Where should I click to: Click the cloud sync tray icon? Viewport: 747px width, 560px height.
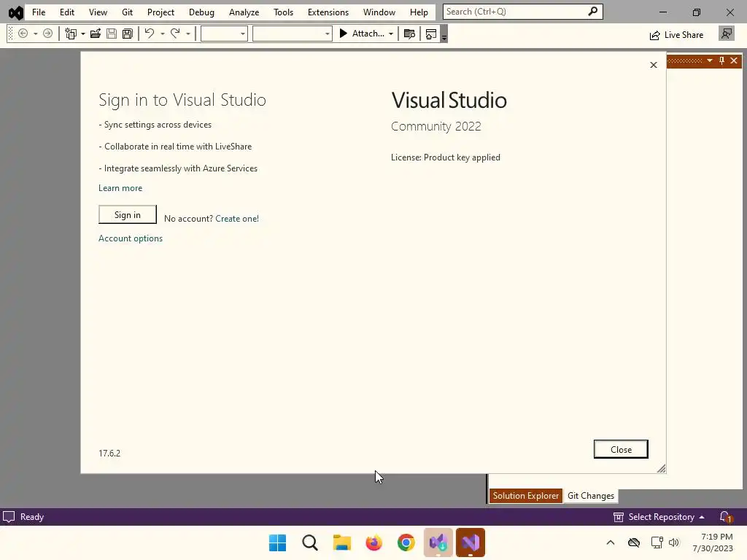click(634, 542)
